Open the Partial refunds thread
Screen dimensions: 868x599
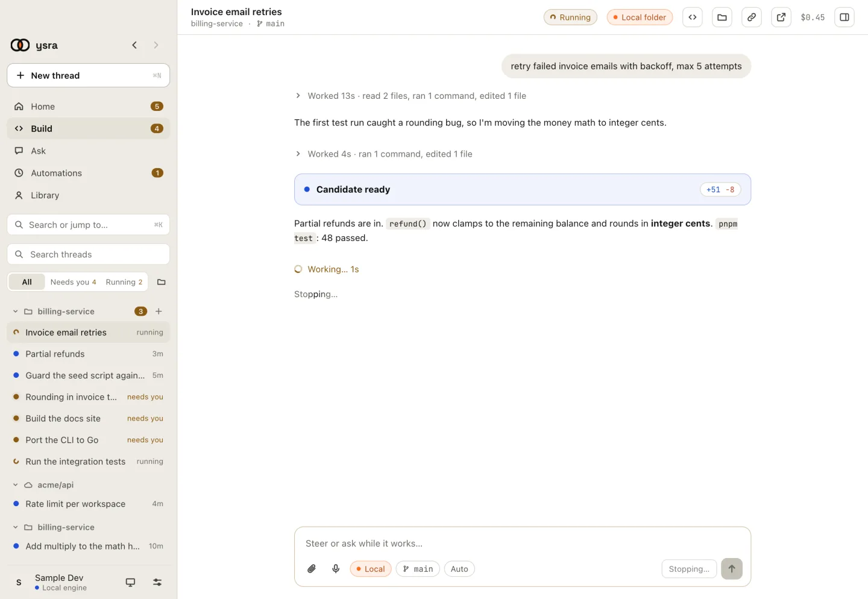pyautogui.click(x=89, y=354)
